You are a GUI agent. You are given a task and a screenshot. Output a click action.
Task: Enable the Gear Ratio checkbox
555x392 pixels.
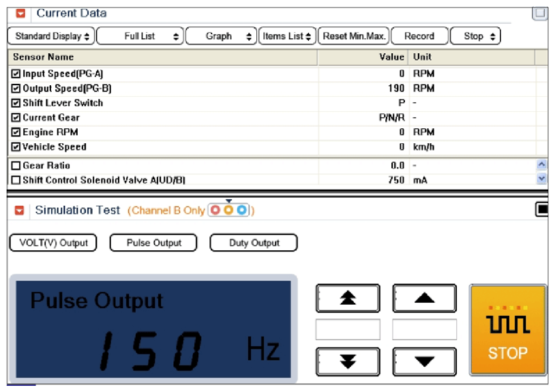16,166
